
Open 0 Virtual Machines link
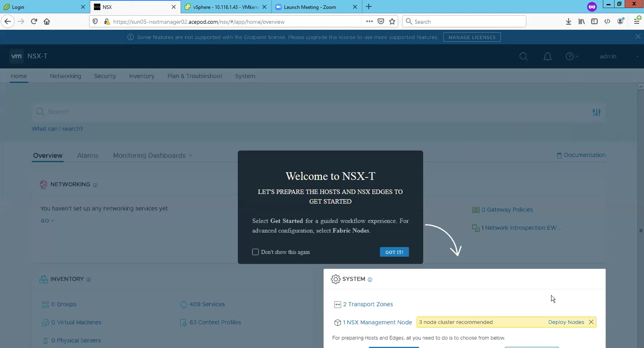pos(76,322)
